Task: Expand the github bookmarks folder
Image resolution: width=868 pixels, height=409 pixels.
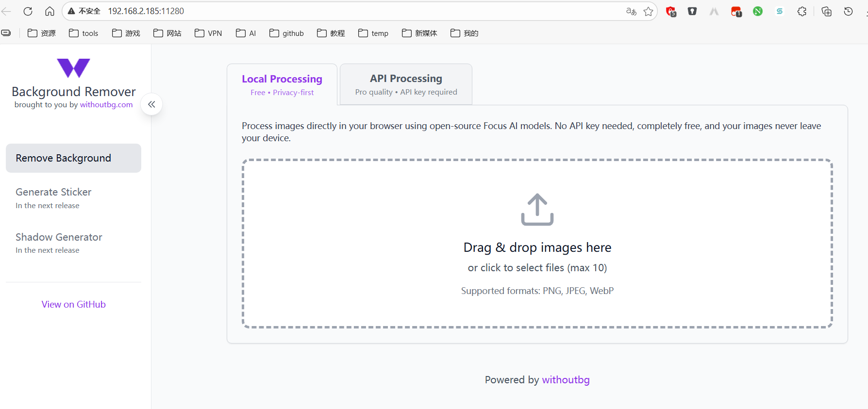Action: [x=286, y=33]
